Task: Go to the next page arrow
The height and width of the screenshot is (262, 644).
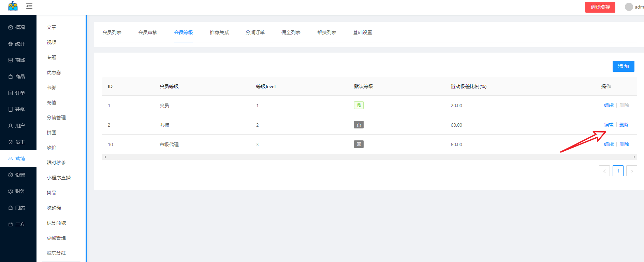Action: [631, 171]
